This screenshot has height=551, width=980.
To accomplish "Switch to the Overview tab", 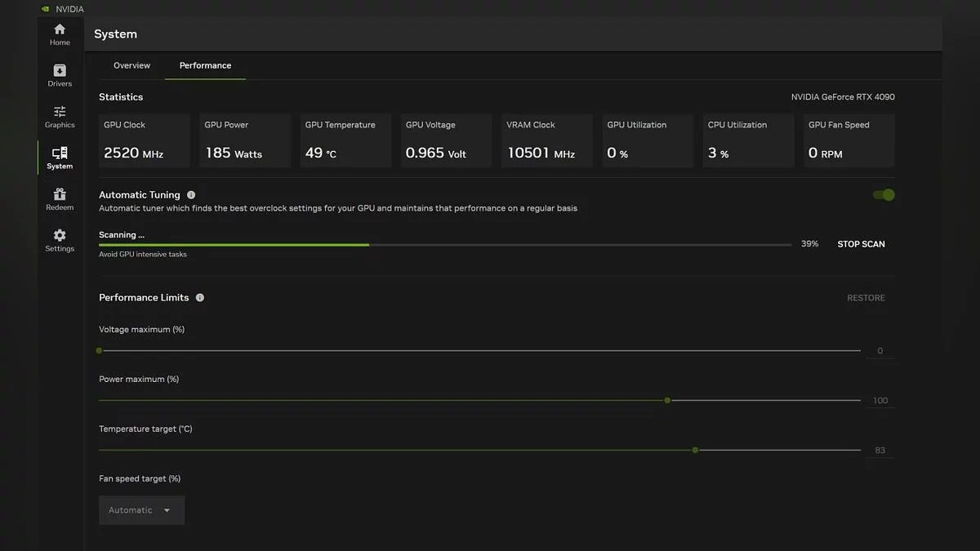I will coord(131,65).
